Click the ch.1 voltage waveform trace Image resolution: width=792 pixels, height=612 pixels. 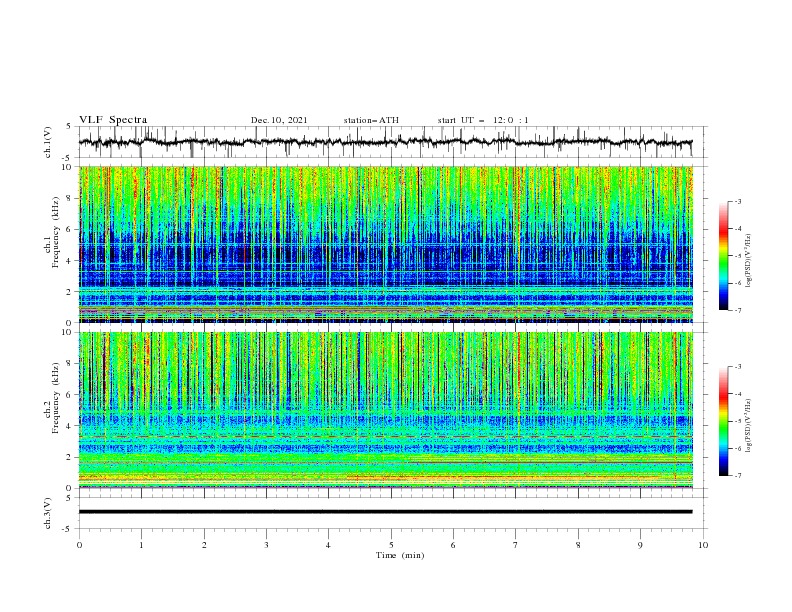tap(385, 142)
